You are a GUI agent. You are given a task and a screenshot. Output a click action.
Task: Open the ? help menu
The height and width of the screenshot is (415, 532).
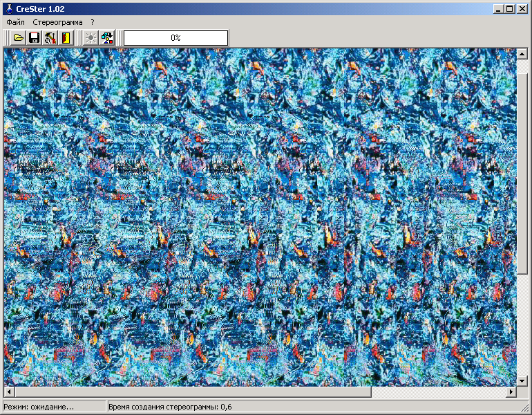pyautogui.click(x=93, y=22)
